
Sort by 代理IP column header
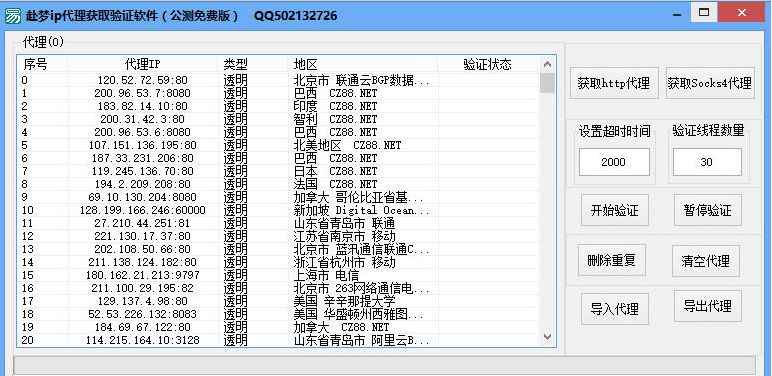click(143, 64)
